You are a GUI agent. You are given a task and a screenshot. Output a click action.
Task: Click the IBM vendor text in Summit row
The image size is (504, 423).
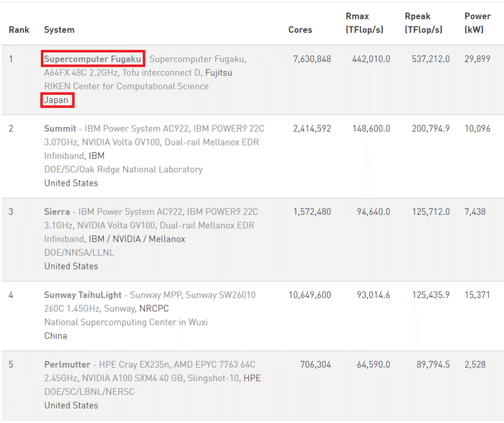coord(96,155)
